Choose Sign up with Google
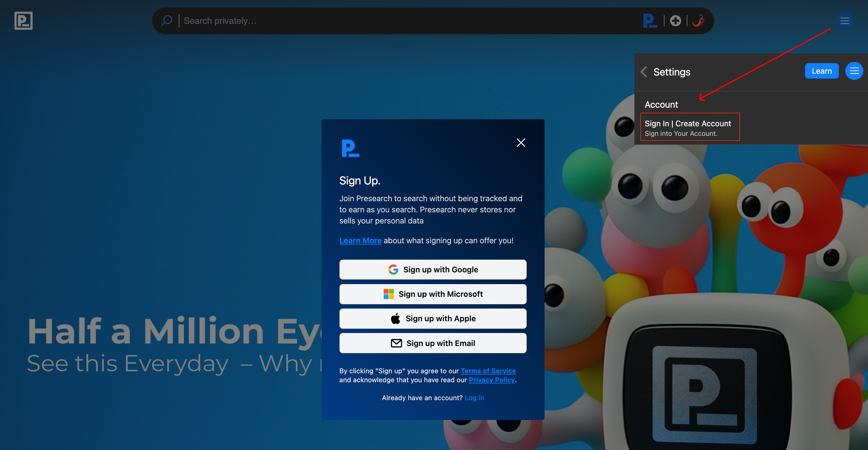The width and height of the screenshot is (868, 450). coord(433,270)
